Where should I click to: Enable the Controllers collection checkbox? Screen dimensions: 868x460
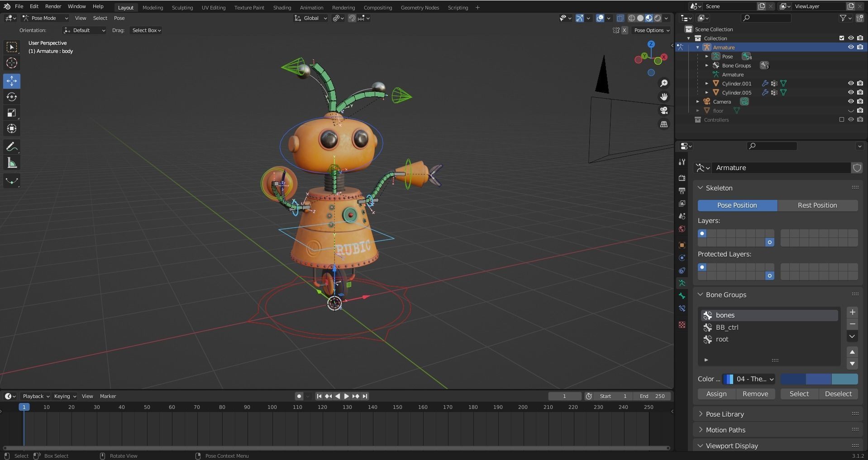842,120
